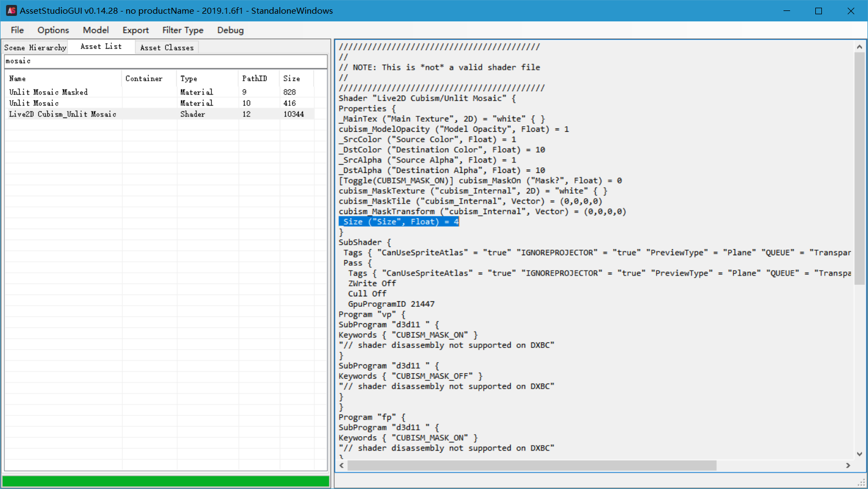The image size is (868, 489).
Task: Open the Model menu
Action: (95, 30)
